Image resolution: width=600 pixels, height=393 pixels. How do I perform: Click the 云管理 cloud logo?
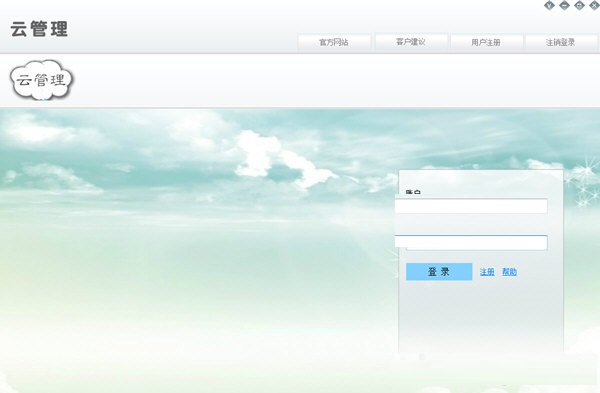(41, 80)
